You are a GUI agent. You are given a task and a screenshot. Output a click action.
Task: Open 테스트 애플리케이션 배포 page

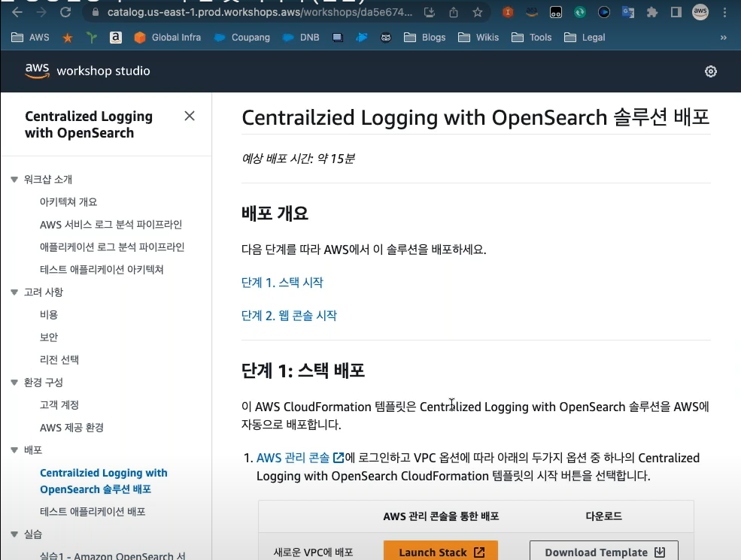point(93,511)
